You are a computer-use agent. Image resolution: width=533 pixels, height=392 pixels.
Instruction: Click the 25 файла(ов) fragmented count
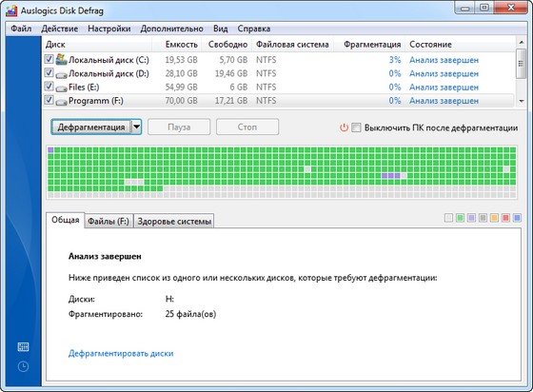click(x=190, y=314)
